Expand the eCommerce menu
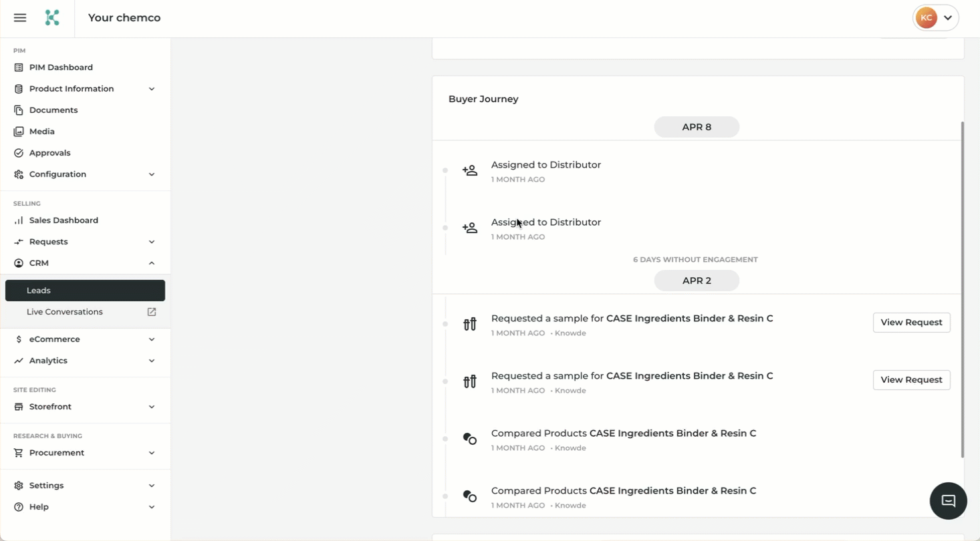Screen dimensions: 980x541 coord(152,339)
